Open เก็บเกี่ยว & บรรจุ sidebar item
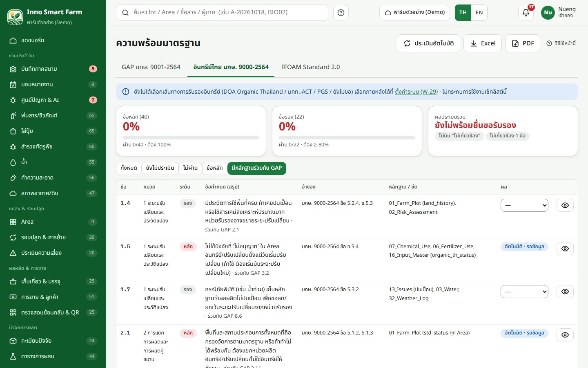The image size is (588, 368). tap(53, 282)
